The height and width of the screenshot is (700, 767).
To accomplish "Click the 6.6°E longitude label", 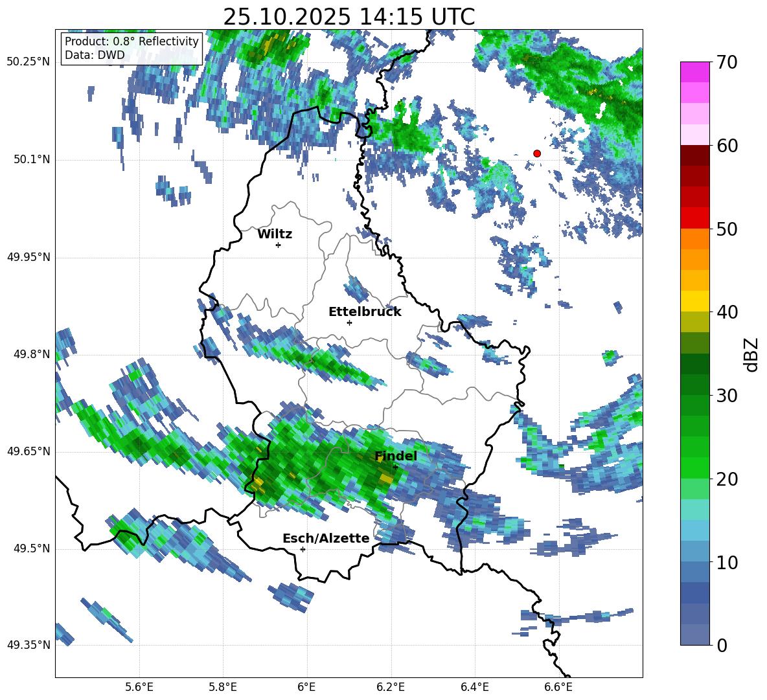I will click(558, 687).
